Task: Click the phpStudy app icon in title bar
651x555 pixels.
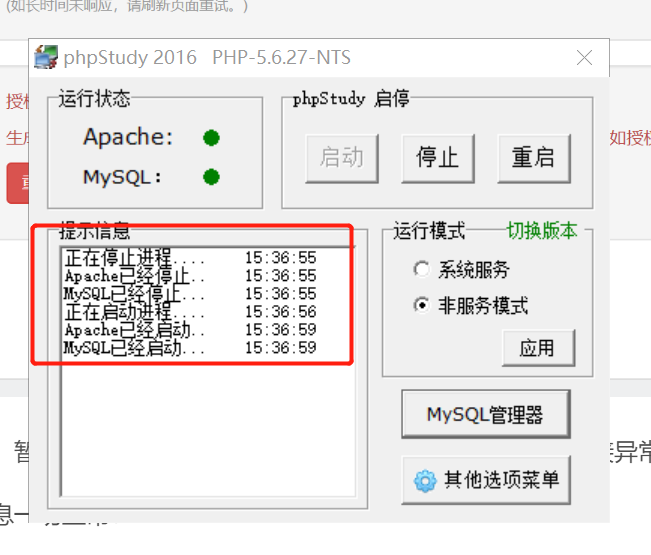Action: [x=46, y=57]
